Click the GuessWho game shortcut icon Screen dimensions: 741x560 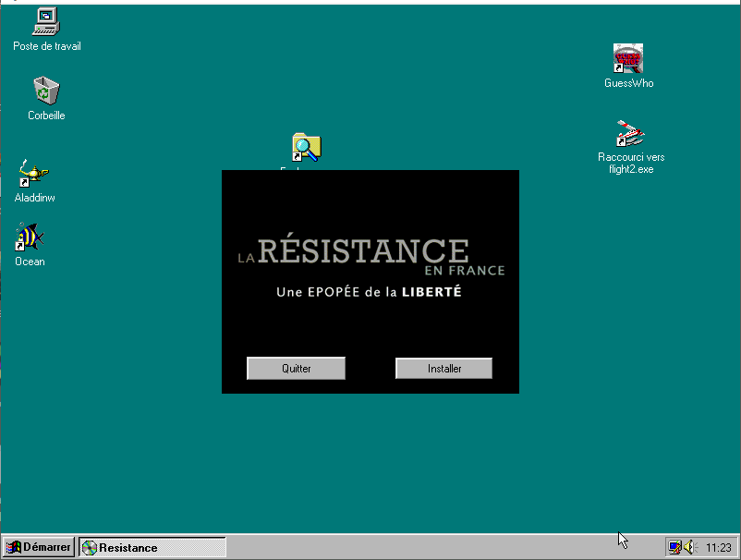(x=628, y=59)
